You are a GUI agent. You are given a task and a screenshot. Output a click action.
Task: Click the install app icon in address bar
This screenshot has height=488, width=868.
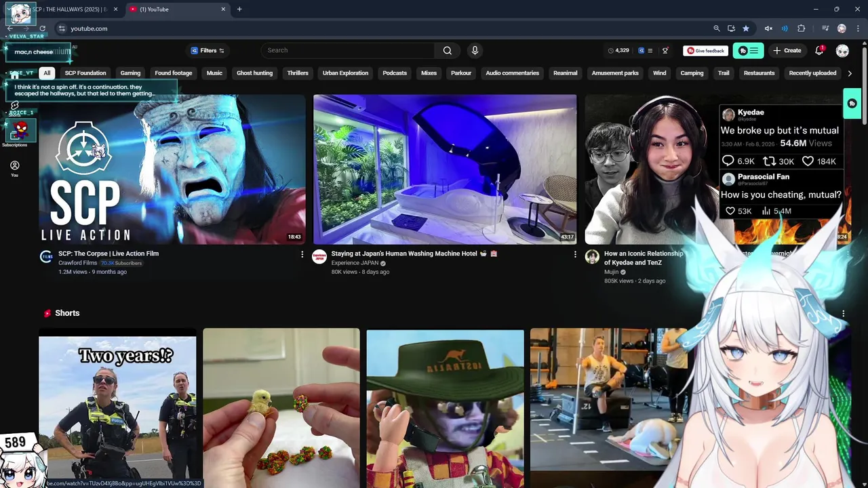click(x=731, y=28)
